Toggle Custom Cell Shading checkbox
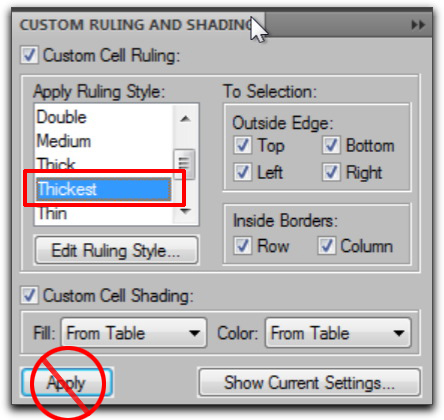 29,295
